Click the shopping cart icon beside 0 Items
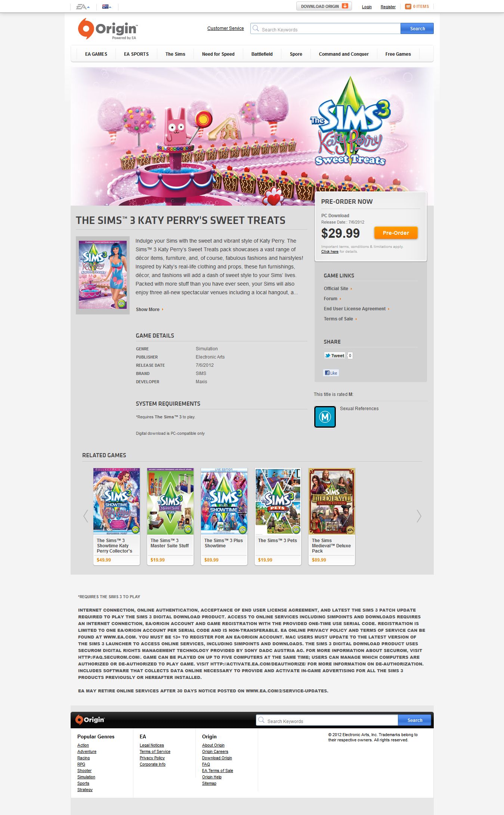 [x=408, y=6]
